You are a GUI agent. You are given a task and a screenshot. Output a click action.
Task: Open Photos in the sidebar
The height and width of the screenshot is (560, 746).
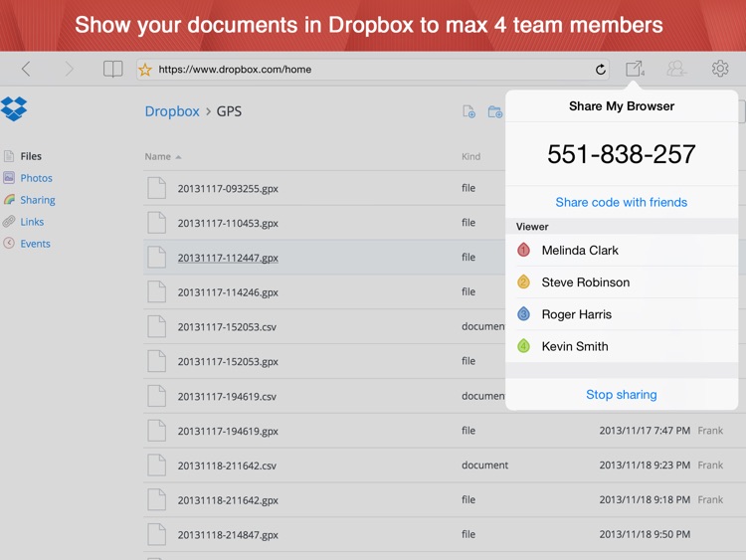click(36, 178)
